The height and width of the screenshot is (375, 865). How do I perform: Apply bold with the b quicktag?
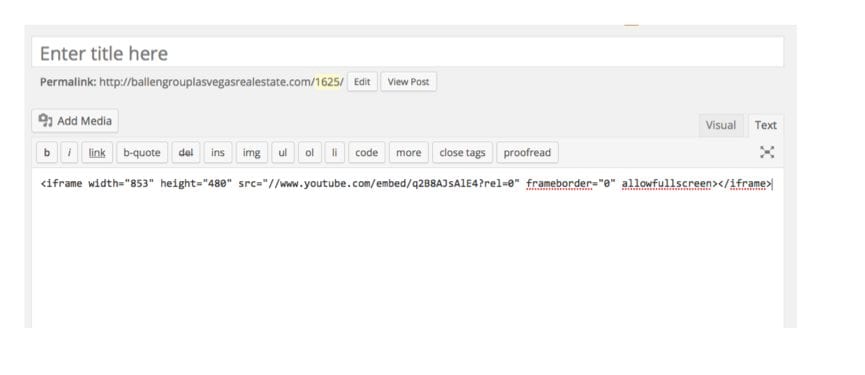[x=47, y=153]
